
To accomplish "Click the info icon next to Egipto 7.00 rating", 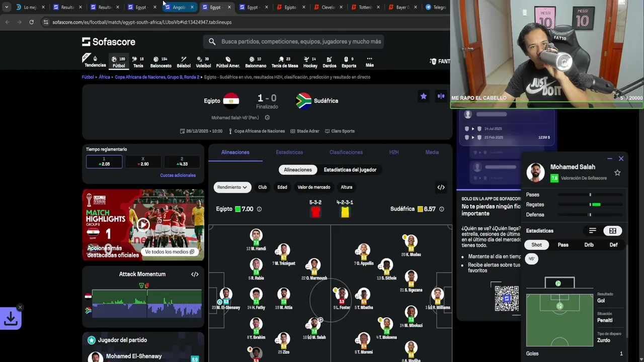I will [x=259, y=209].
